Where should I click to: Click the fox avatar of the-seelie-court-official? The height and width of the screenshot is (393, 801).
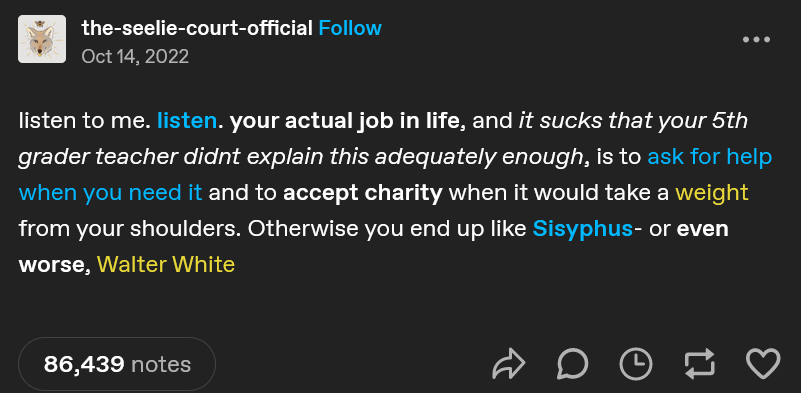tap(42, 39)
